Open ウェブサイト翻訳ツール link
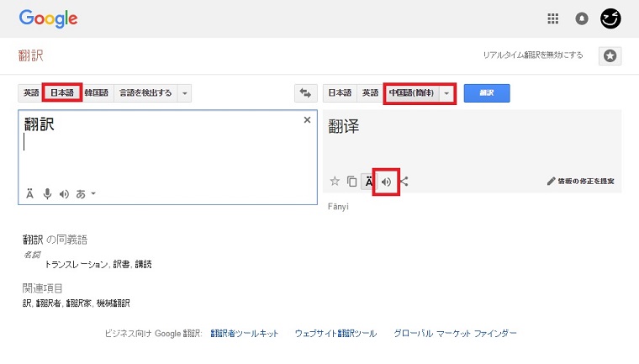The height and width of the screenshot is (364, 639). pyautogui.click(x=335, y=334)
